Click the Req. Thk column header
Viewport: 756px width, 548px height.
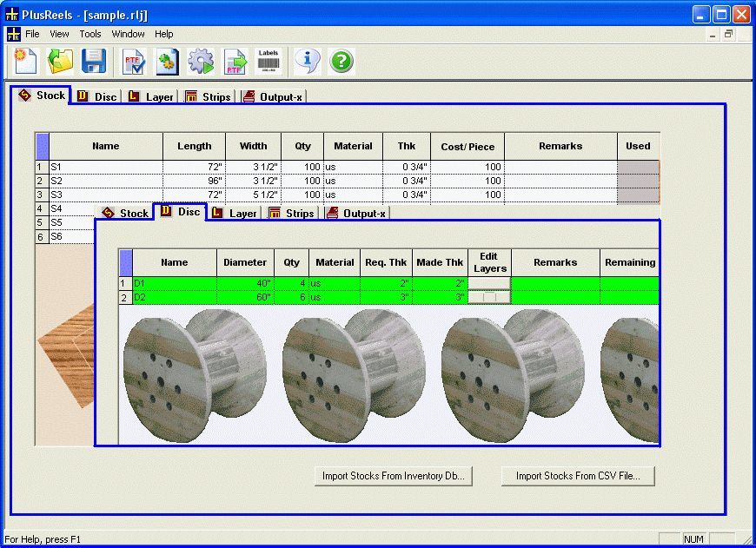[x=386, y=262]
